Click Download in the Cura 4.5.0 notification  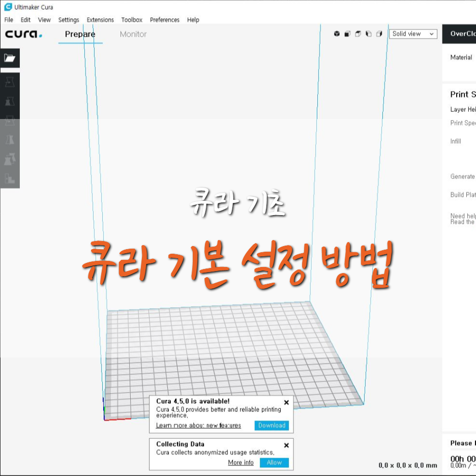tap(272, 425)
